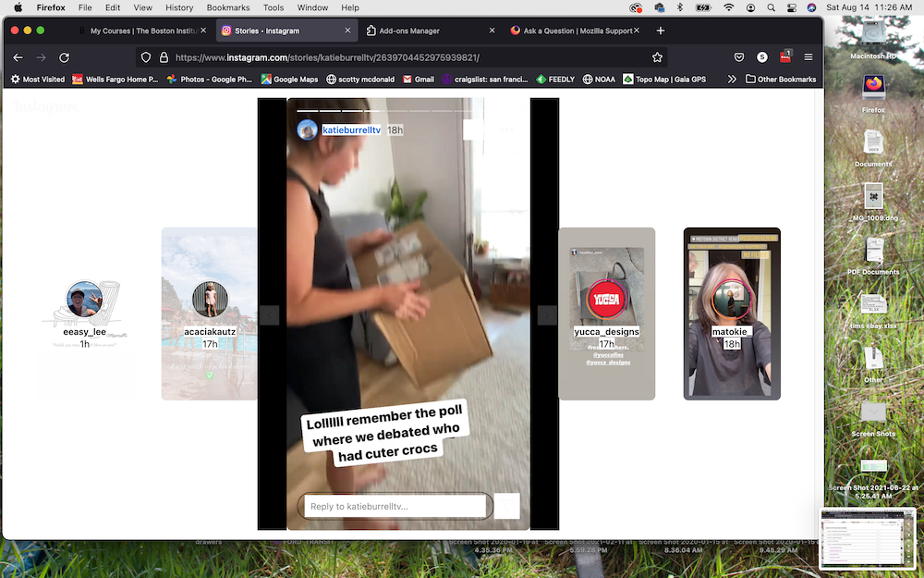Advance to next story with right arrow

(x=547, y=315)
